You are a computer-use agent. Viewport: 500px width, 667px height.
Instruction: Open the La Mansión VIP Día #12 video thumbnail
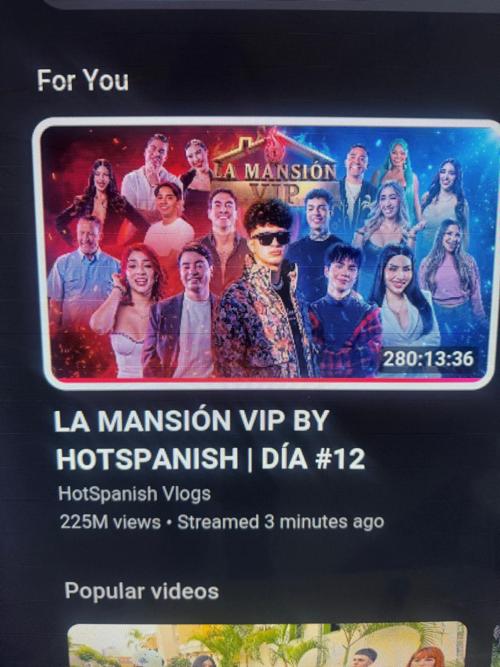click(267, 252)
